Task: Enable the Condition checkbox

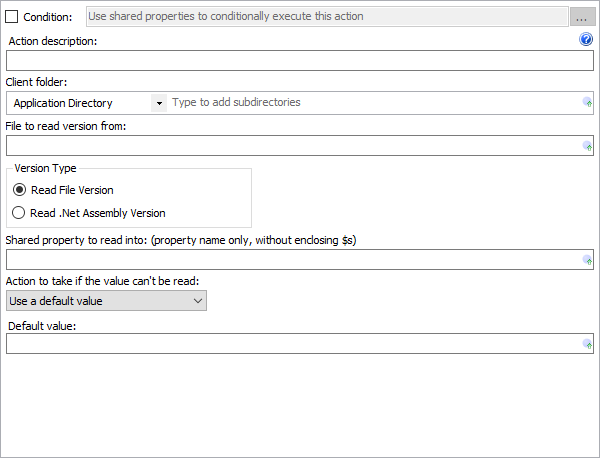Action: 12,17
